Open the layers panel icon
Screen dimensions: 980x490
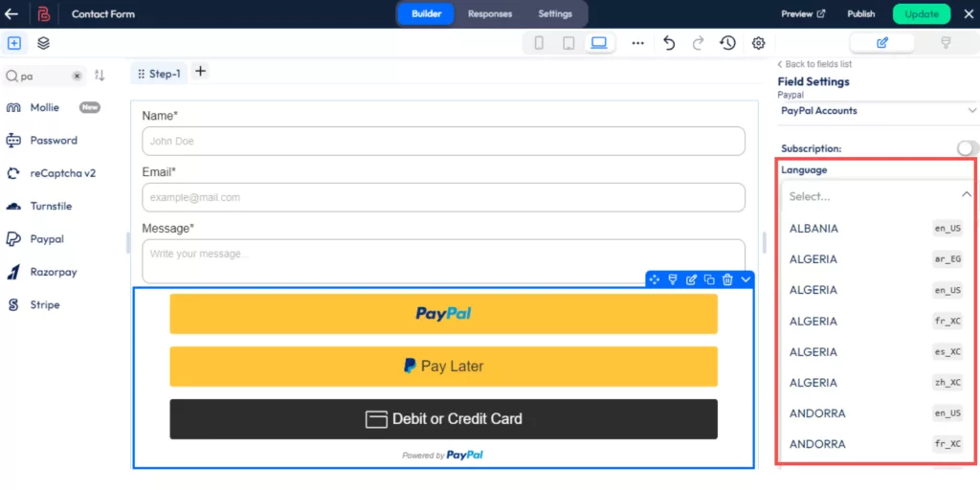(43, 43)
